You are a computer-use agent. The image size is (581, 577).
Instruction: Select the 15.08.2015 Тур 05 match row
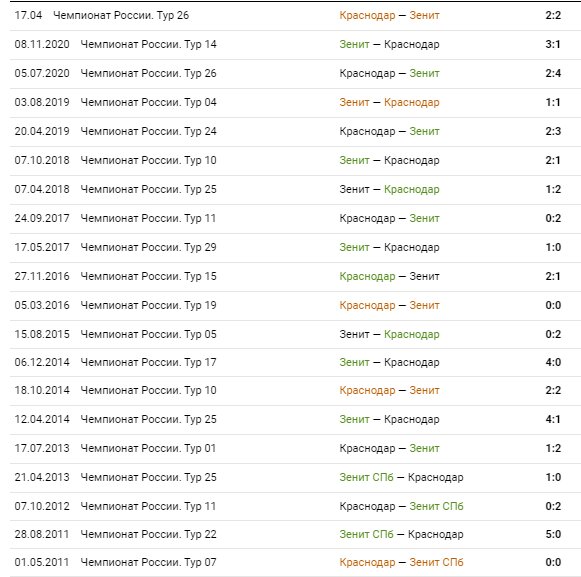point(295,334)
